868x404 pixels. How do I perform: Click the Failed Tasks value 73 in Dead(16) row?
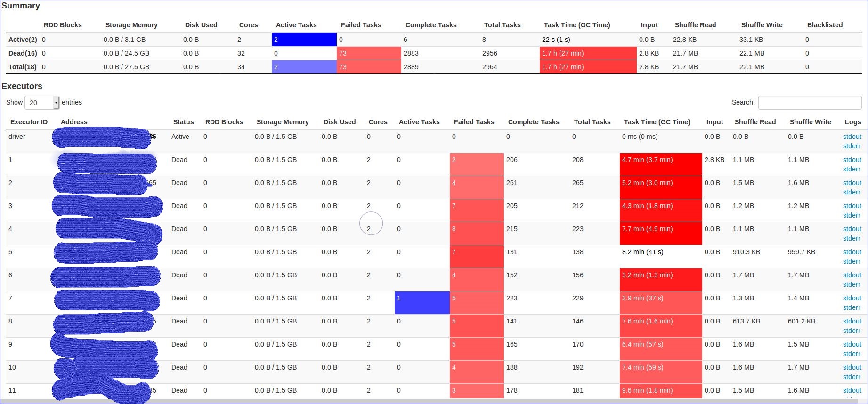tap(369, 53)
